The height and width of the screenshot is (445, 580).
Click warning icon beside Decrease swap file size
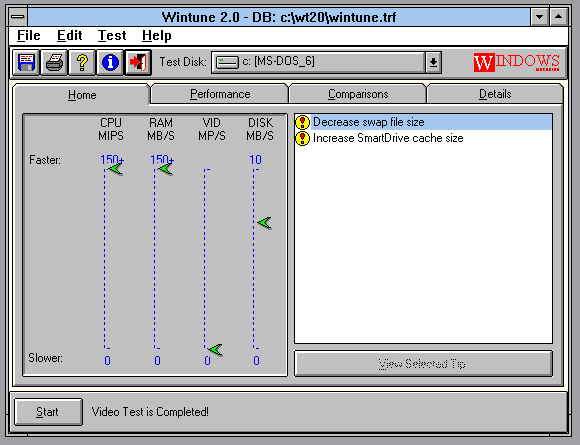pos(303,122)
